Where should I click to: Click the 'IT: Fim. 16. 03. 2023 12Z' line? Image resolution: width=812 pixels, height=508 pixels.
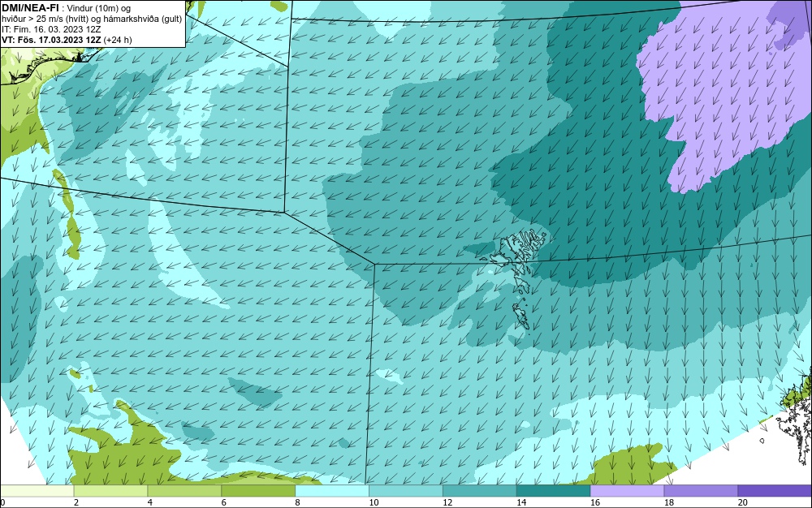tap(50, 29)
